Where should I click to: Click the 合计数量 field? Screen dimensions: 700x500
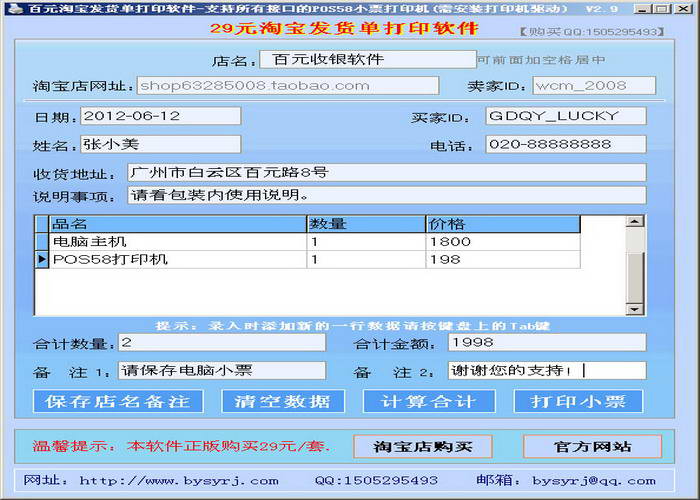222,343
